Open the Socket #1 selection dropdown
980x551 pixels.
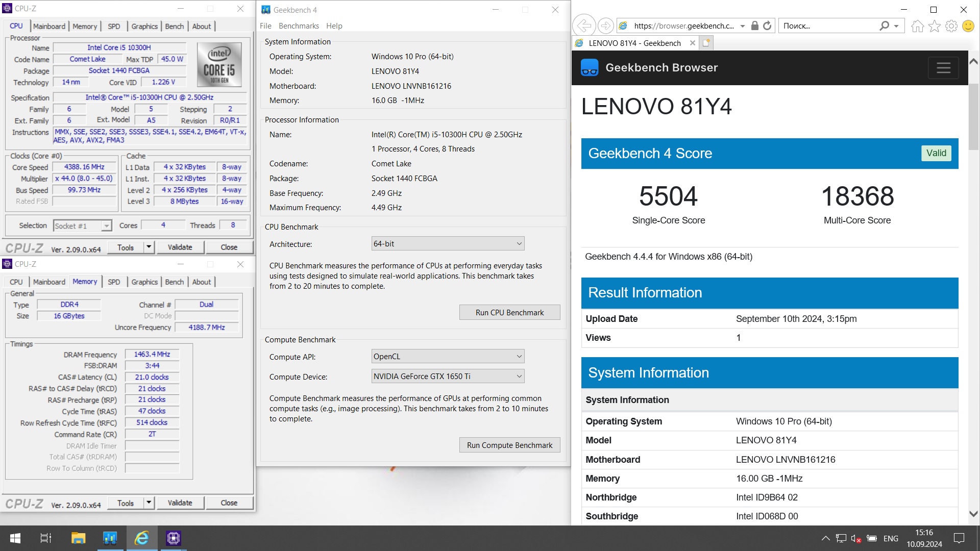point(82,226)
